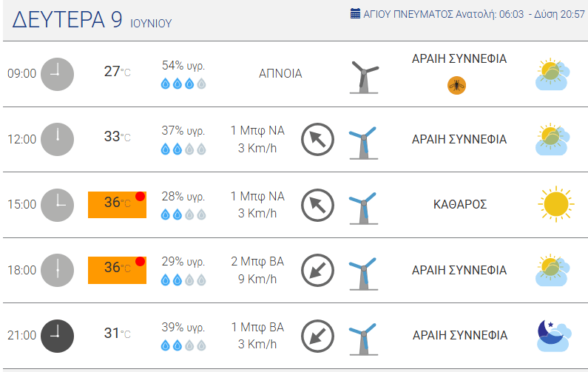
Task: Click the humidity droplets under 54% υγρ.
Action: click(183, 84)
